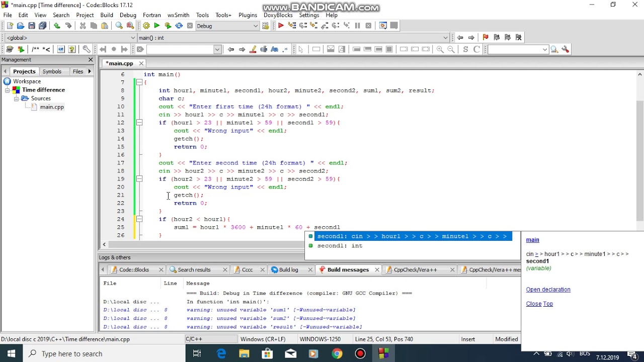644x362 pixels.
Task: Click the Open file folder icon
Action: click(x=21, y=26)
